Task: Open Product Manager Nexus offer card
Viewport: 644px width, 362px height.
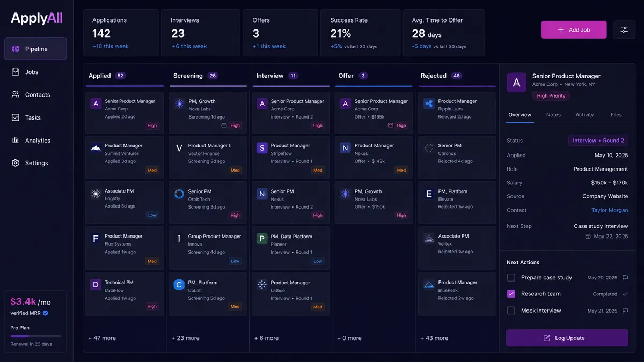Action: (x=374, y=156)
